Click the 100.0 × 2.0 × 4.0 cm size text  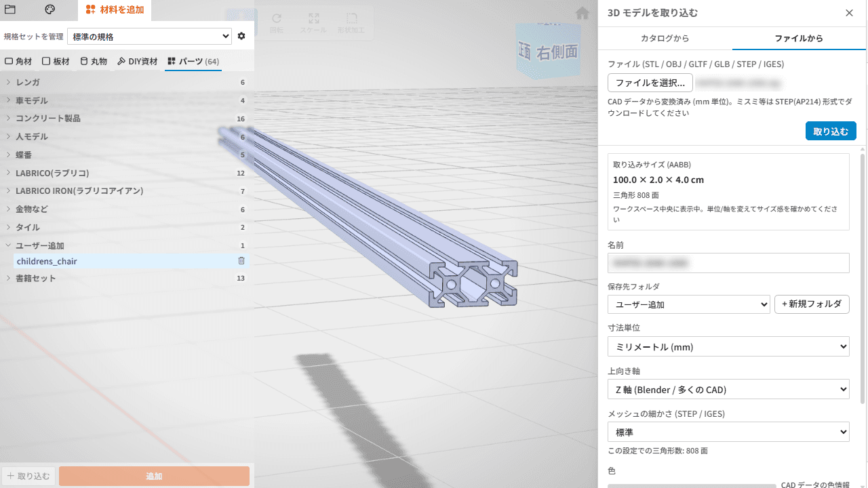coord(658,180)
